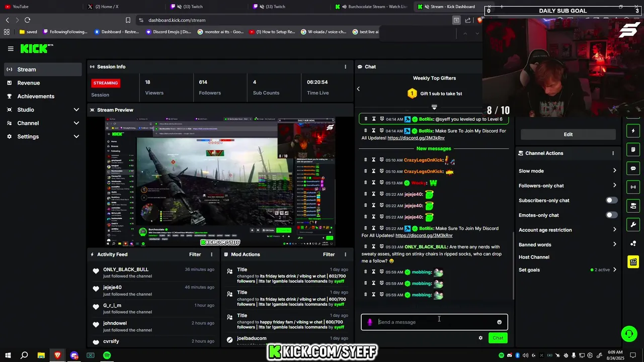The height and width of the screenshot is (362, 644).
Task: Click the Send a message input field
Action: (x=434, y=322)
